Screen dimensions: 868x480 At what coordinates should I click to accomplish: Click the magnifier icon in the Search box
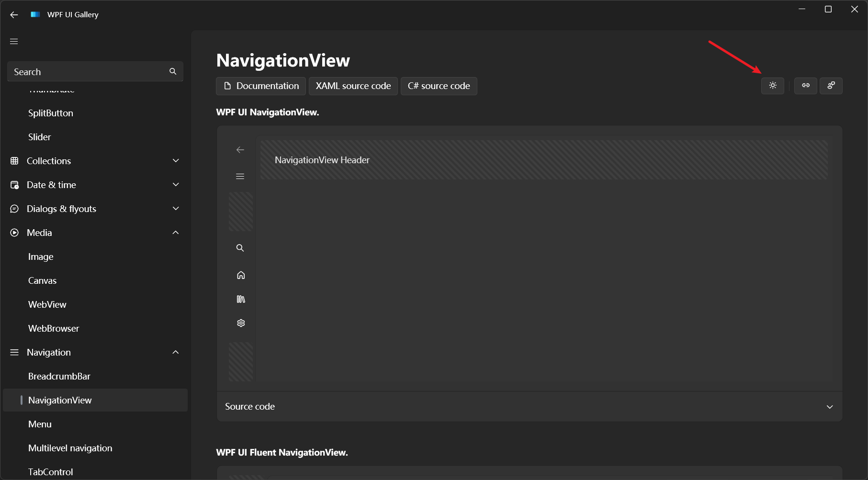click(173, 71)
